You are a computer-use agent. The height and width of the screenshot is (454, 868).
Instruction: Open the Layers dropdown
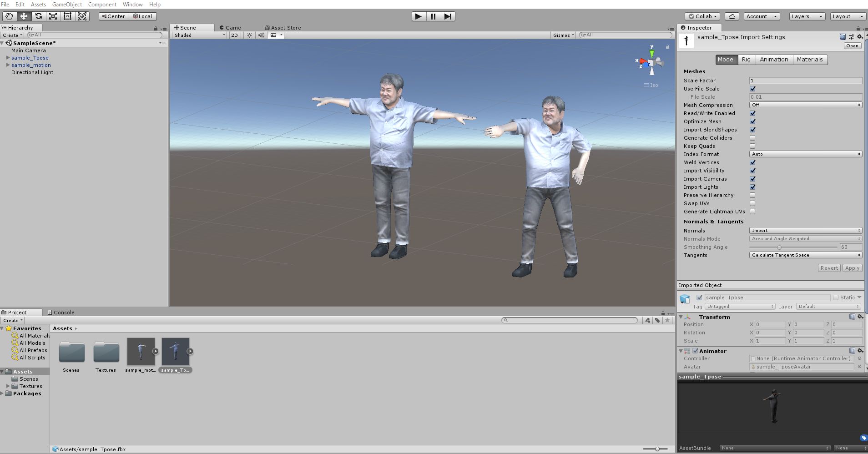point(807,16)
